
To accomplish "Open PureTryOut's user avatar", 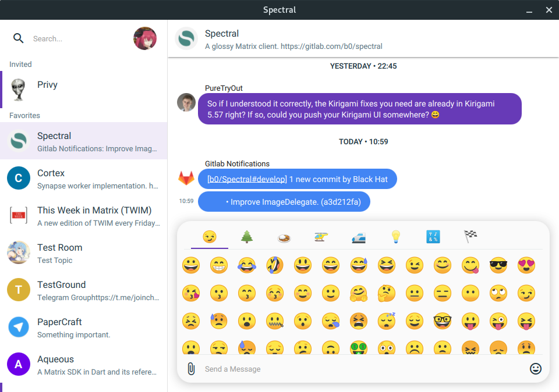I will [186, 102].
